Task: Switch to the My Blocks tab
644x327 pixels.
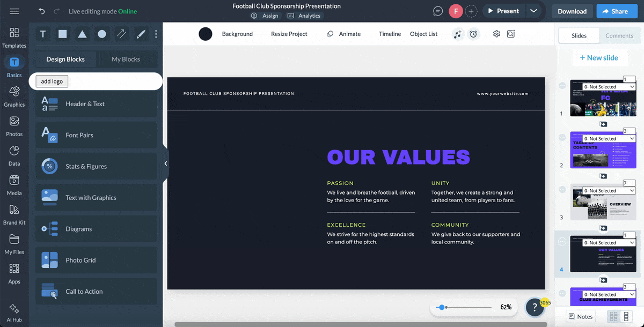Action: 126,59
